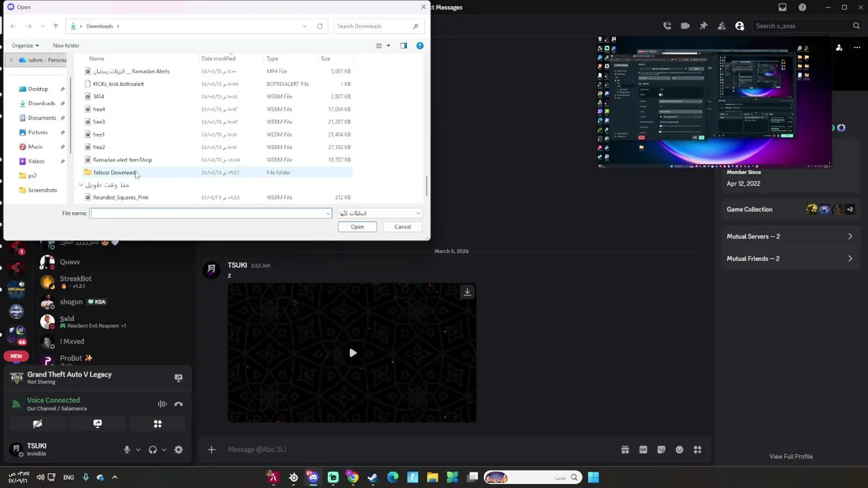
Task: Click Cancel in Open dialog
Action: pyautogui.click(x=403, y=227)
